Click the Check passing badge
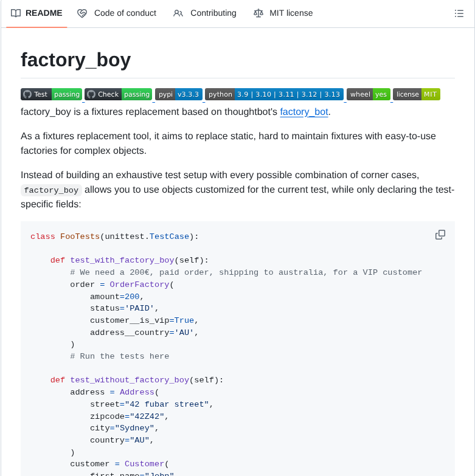Viewport: 475px width, 476px height. (118, 94)
